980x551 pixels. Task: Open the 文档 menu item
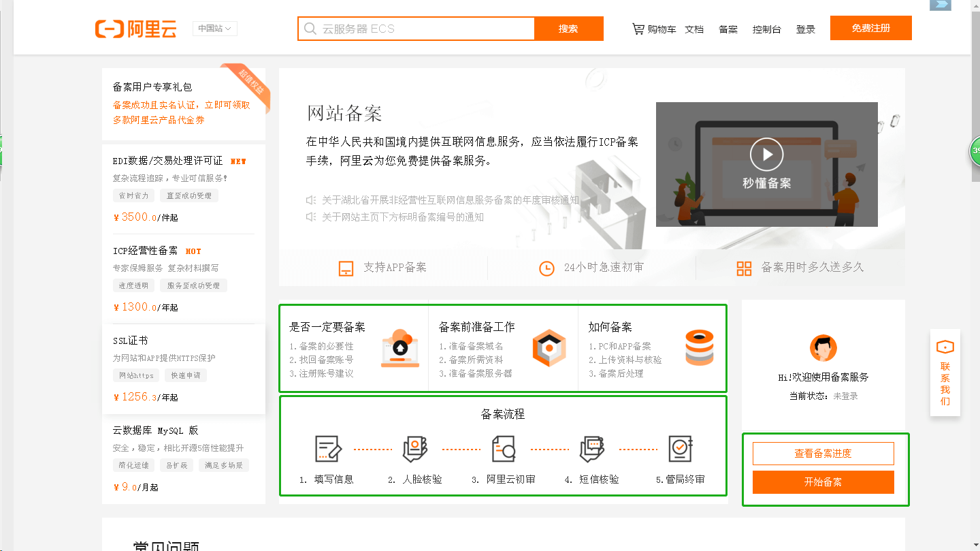694,29
